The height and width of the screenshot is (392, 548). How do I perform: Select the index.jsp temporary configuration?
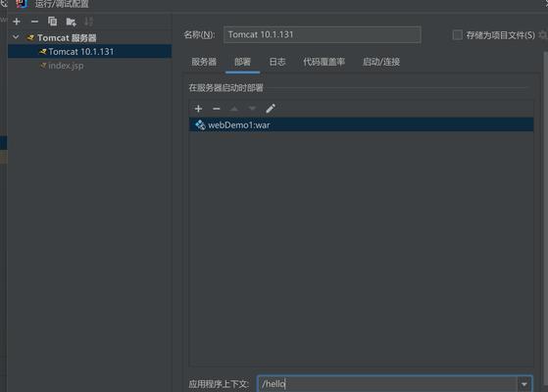point(90,66)
